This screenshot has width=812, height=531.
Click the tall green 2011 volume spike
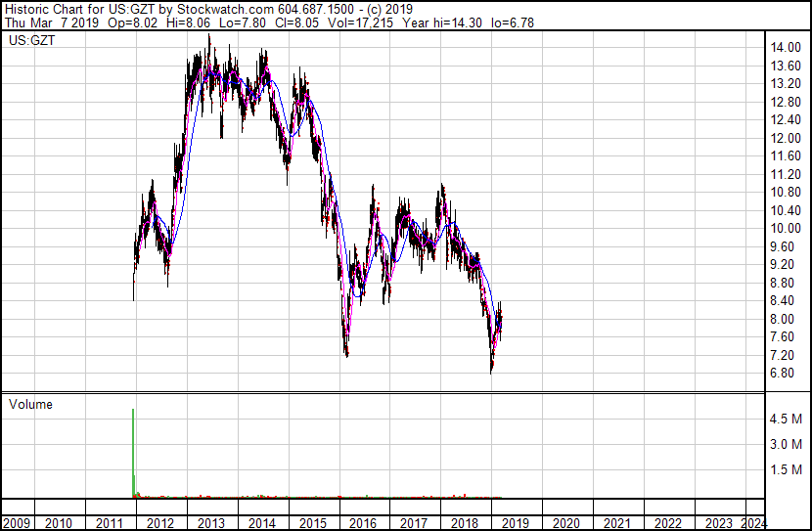[133, 454]
